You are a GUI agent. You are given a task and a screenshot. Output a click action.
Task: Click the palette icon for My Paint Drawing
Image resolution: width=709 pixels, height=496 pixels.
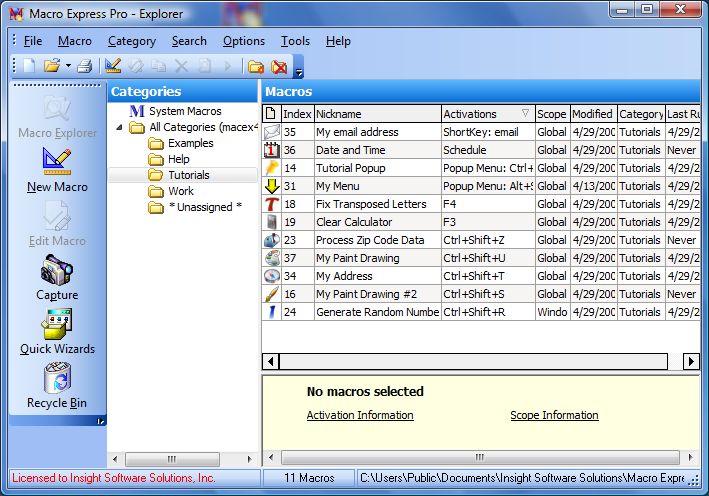pos(272,258)
